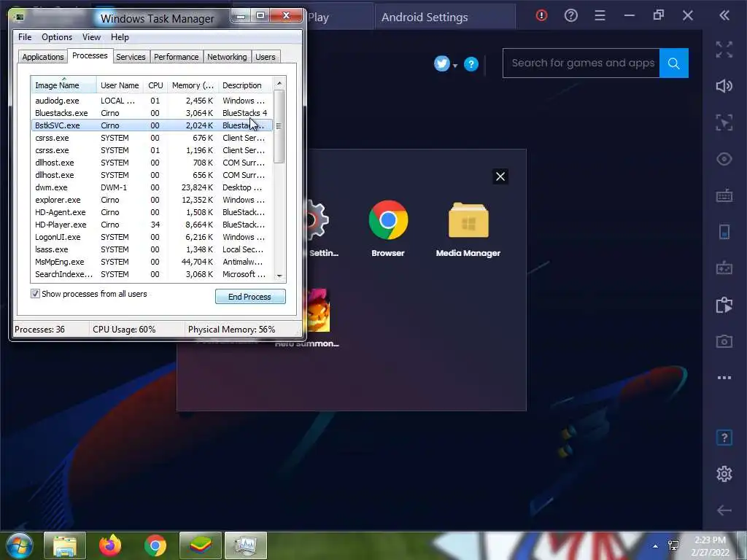Screen dimensions: 747x560
Task: Click the BlueStacks volume speaker icon
Action: pyautogui.click(x=724, y=86)
